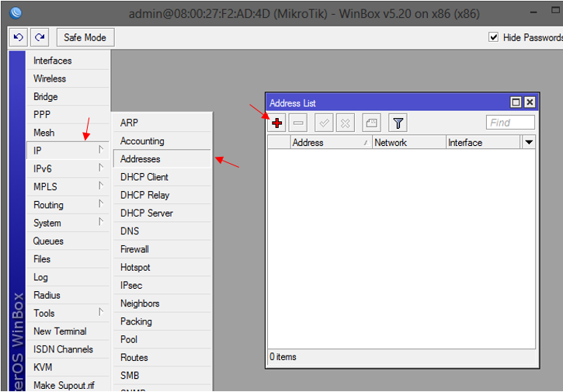The height and width of the screenshot is (392, 563).
Task: Open the PPP menu item
Action: point(68,115)
